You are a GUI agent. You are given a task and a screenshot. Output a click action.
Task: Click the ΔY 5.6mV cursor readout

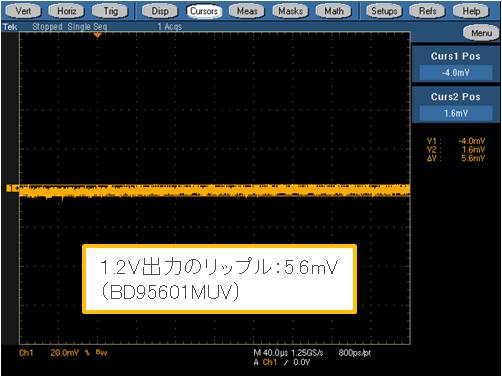point(456,158)
